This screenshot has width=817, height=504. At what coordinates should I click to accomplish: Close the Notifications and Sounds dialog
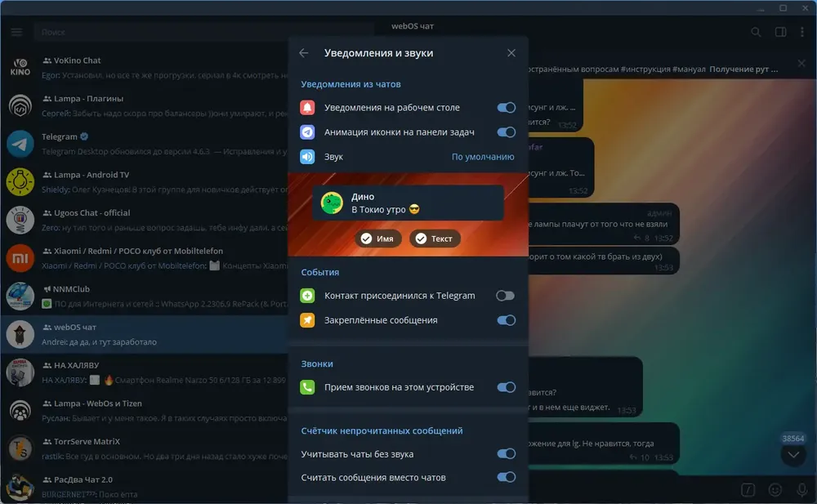pyautogui.click(x=511, y=53)
